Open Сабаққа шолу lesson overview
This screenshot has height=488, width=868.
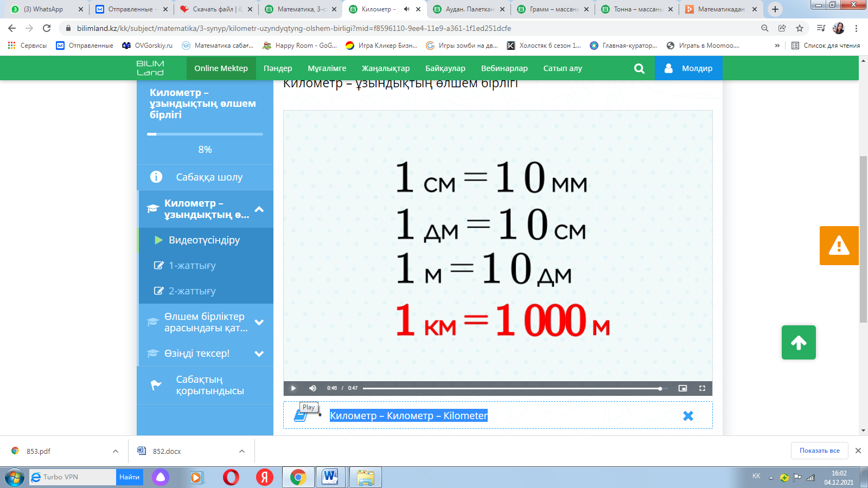pos(205,177)
